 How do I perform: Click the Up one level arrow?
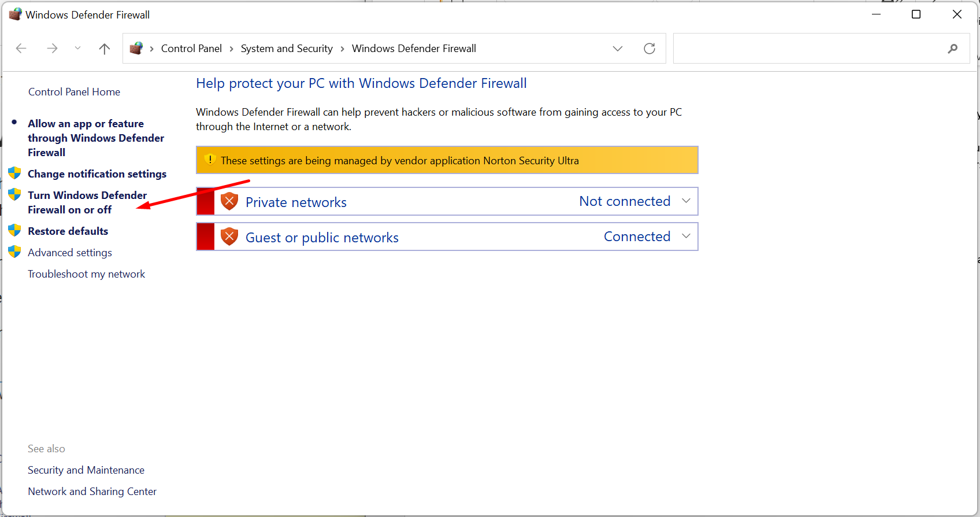tap(104, 49)
